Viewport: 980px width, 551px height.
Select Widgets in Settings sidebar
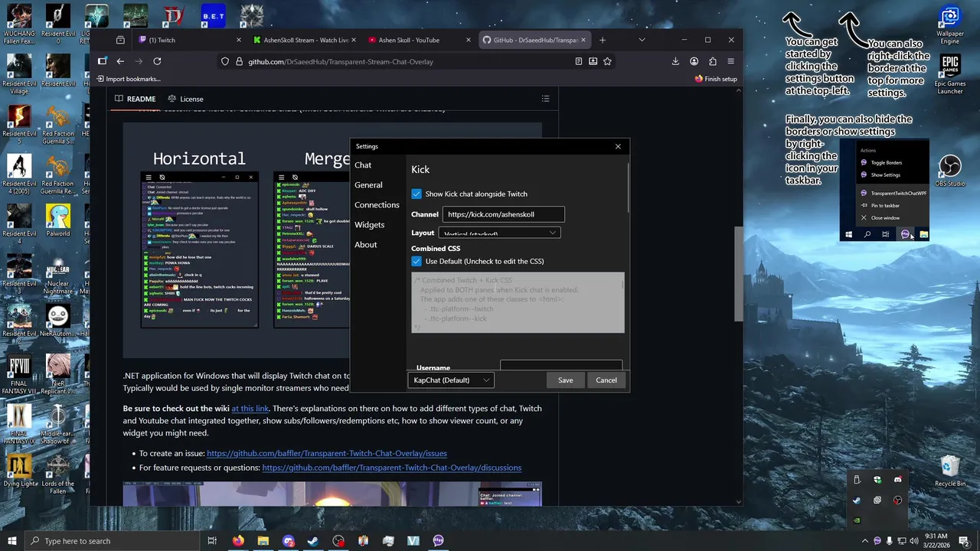(x=369, y=225)
